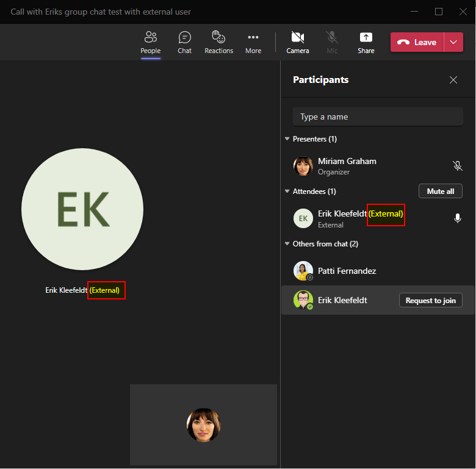Click Miriam Graham's muted microphone icon
Image resolution: width=476 pixels, height=469 pixels.
point(457,166)
